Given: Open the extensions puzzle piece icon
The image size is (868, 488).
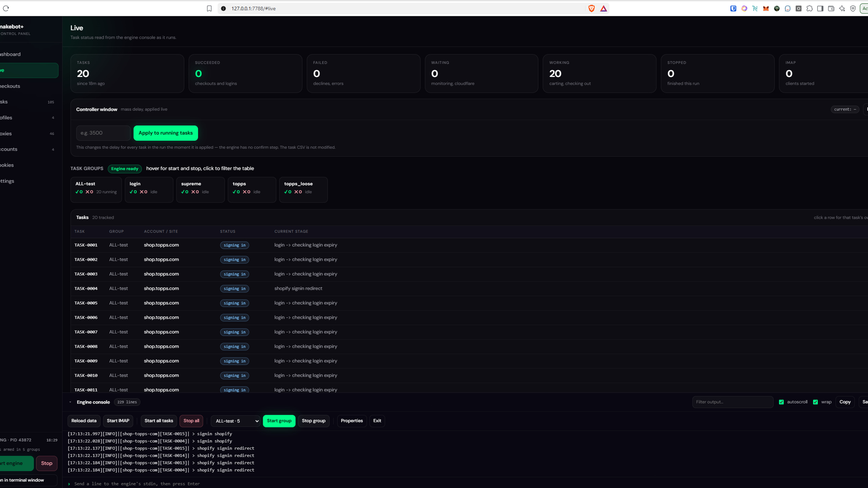Looking at the screenshot, I should point(809,8).
